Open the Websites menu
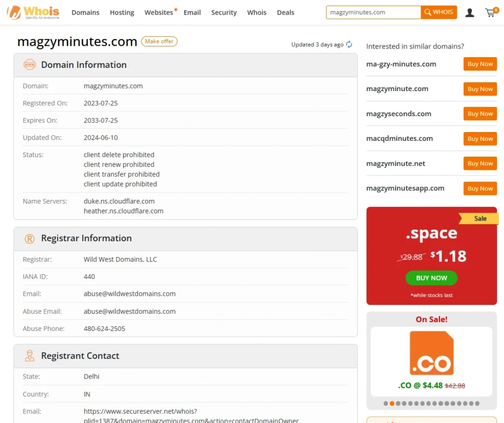The image size is (504, 423). tap(159, 12)
